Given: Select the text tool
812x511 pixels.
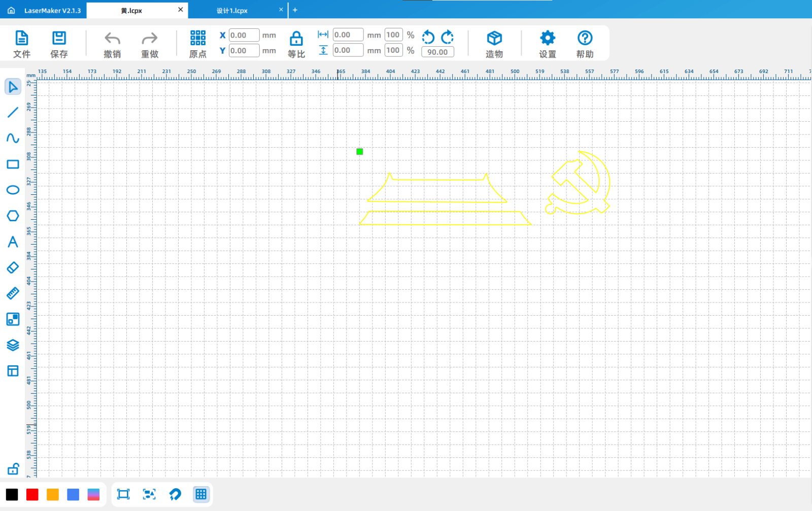Looking at the screenshot, I should 13,242.
